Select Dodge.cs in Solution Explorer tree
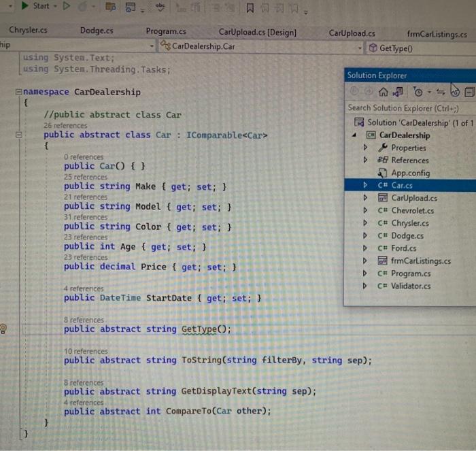This screenshot has height=451, width=476. point(407,235)
